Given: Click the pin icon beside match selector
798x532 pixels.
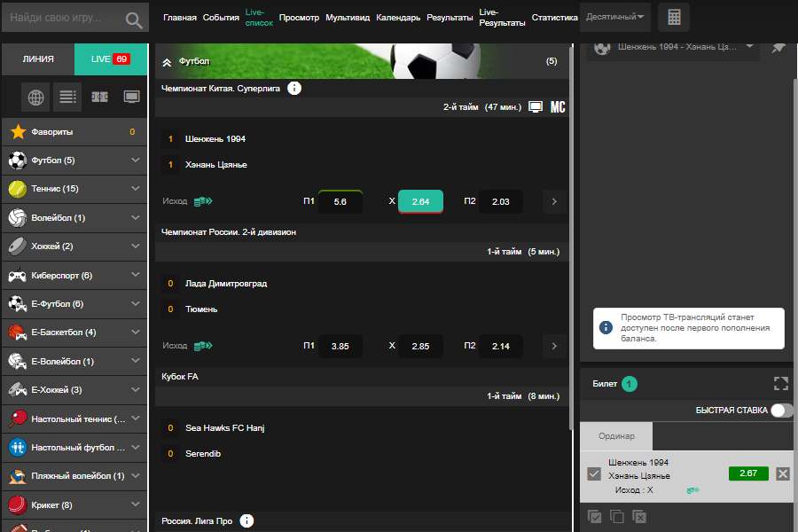Looking at the screenshot, I should [778, 47].
